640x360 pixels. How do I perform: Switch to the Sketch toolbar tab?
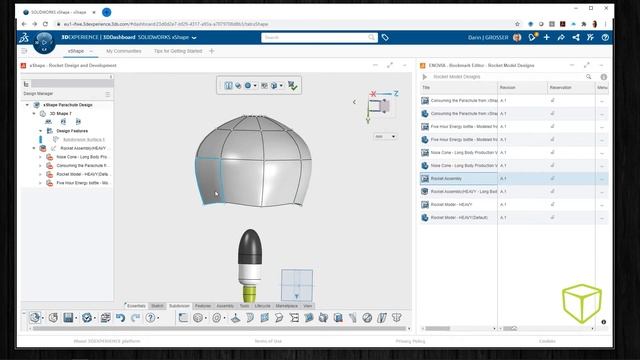(x=157, y=306)
